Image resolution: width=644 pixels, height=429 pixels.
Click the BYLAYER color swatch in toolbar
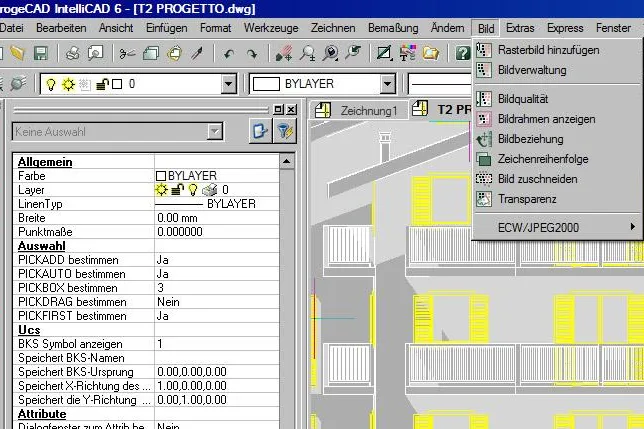266,84
